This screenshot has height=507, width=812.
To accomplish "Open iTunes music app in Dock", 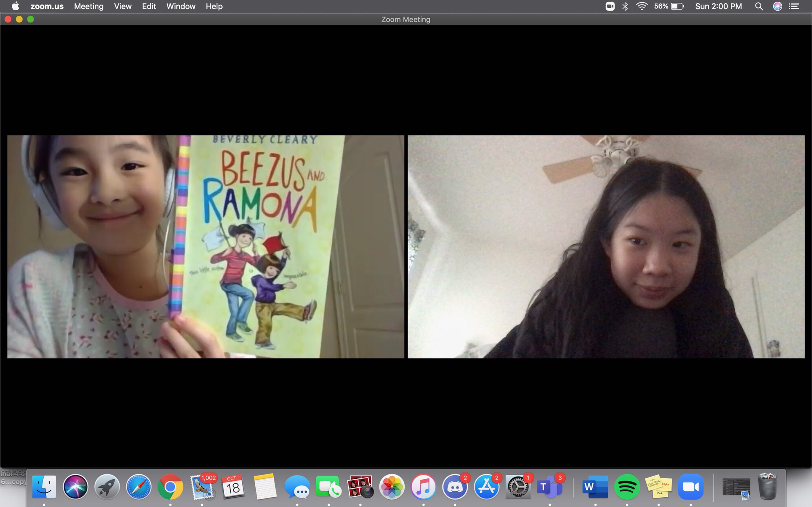I will pos(423,487).
